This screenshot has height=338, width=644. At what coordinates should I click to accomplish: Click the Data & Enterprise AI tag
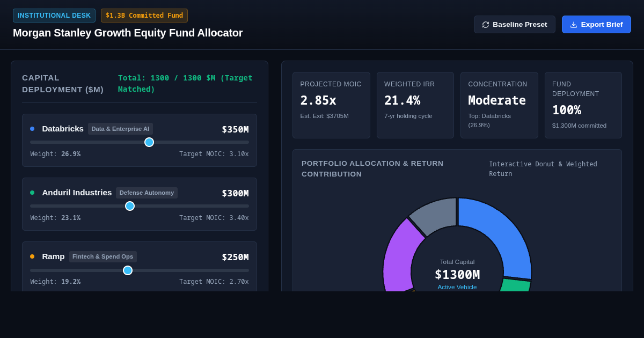[120, 129]
